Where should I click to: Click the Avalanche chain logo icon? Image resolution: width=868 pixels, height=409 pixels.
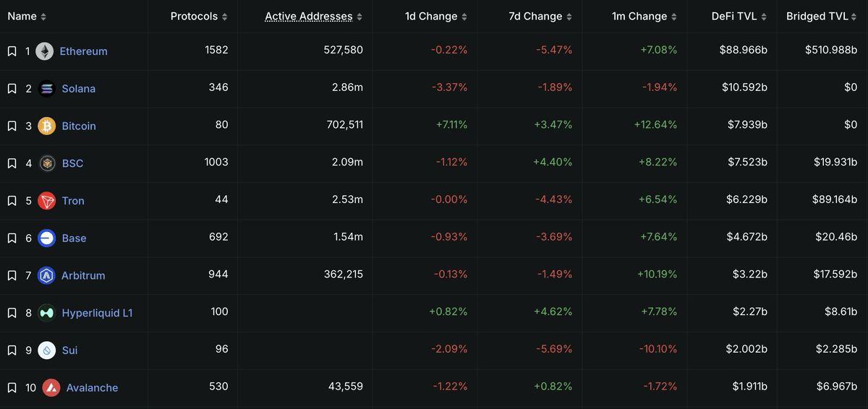pos(51,387)
